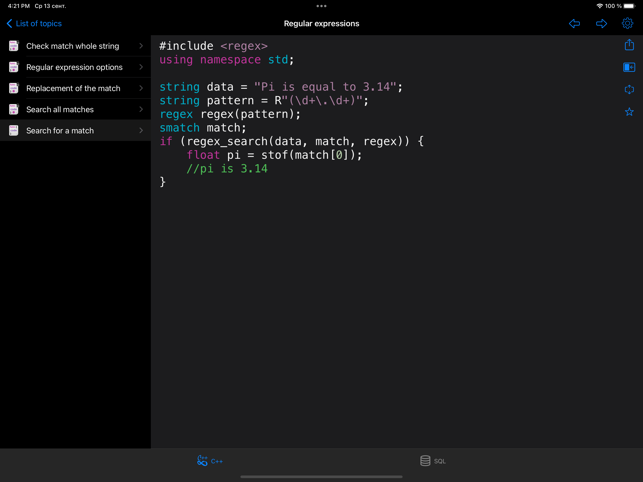Open previous topic with left arrow icon

tap(574, 23)
